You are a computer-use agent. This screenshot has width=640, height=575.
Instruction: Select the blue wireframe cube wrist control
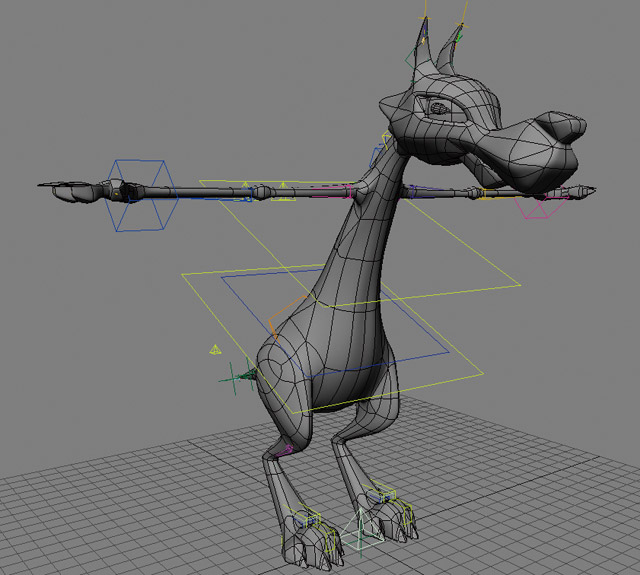click(141, 196)
